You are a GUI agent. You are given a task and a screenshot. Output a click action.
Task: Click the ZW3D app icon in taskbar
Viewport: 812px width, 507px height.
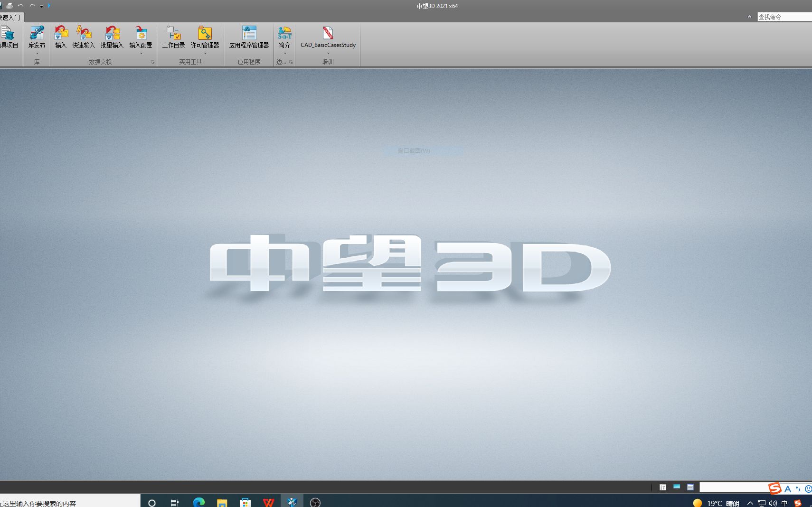(x=292, y=502)
